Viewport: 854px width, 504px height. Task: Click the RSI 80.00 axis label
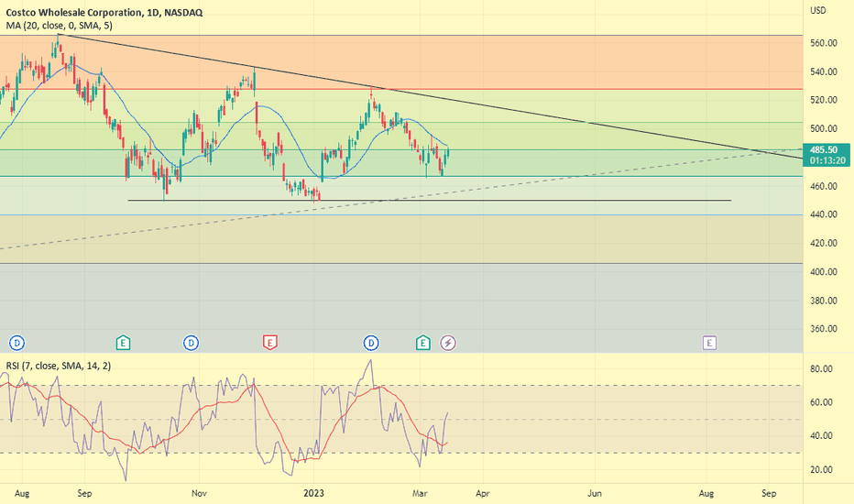[821, 369]
